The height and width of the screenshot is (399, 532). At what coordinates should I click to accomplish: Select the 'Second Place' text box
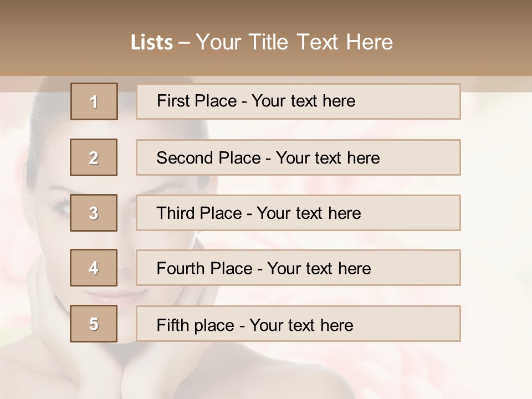[x=298, y=157]
